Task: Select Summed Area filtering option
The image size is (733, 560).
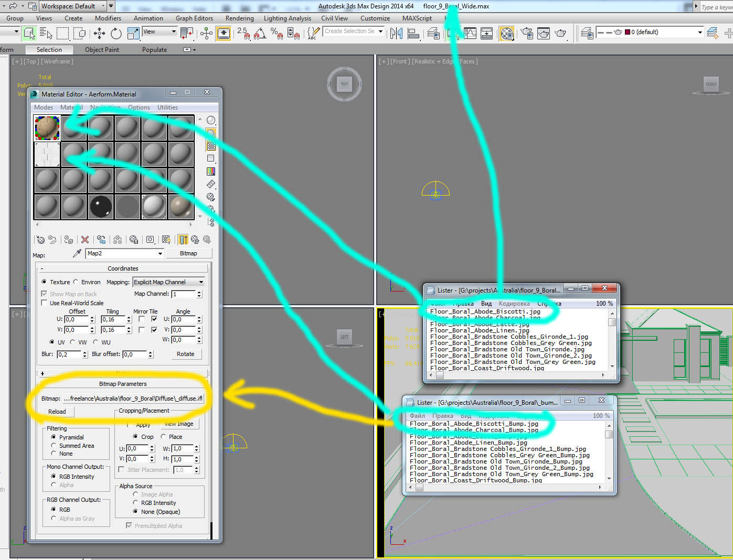Action: pyautogui.click(x=54, y=446)
